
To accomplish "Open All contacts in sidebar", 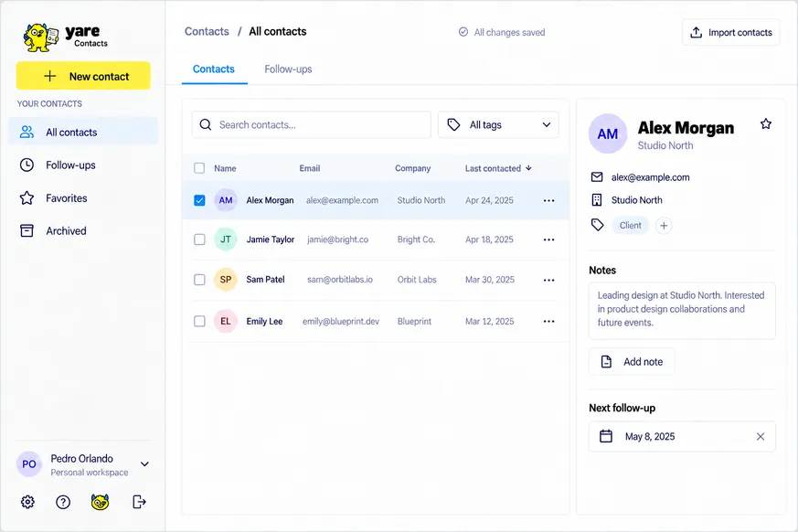I will point(83,132).
